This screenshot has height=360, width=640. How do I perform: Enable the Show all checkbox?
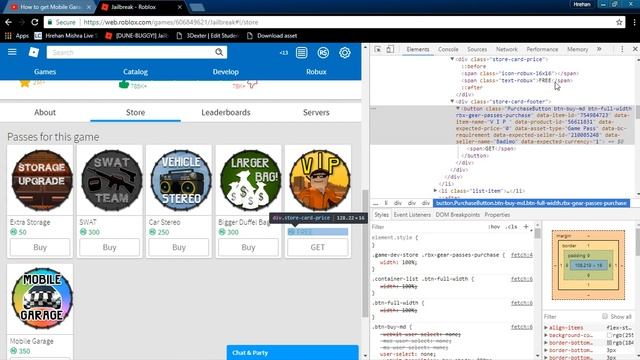point(604,316)
